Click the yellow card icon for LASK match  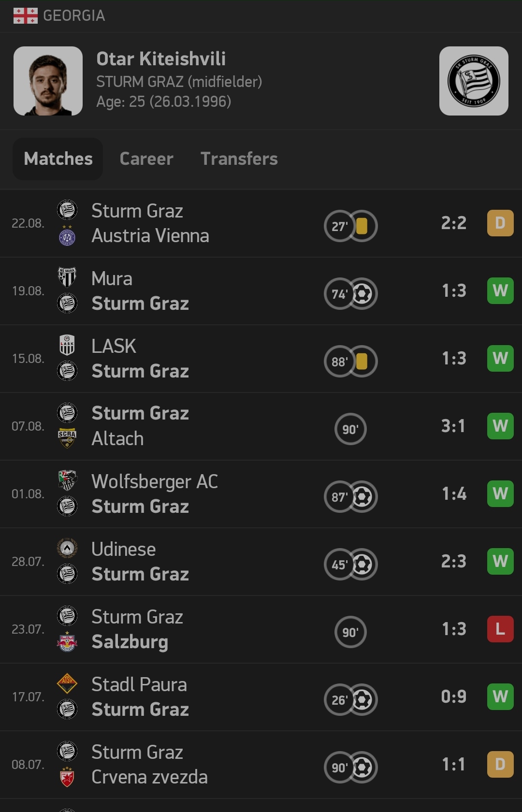[x=362, y=362]
